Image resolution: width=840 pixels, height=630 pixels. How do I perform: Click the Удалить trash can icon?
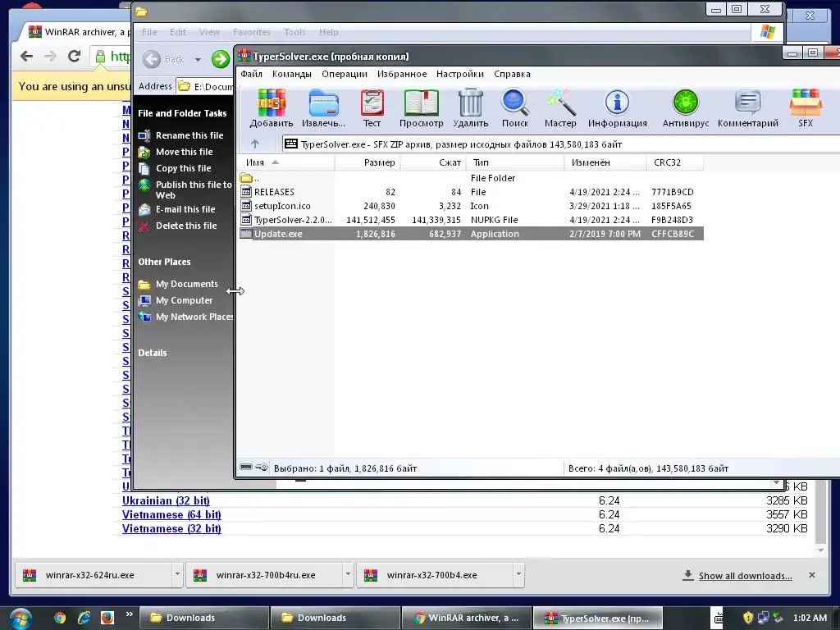pos(470,109)
